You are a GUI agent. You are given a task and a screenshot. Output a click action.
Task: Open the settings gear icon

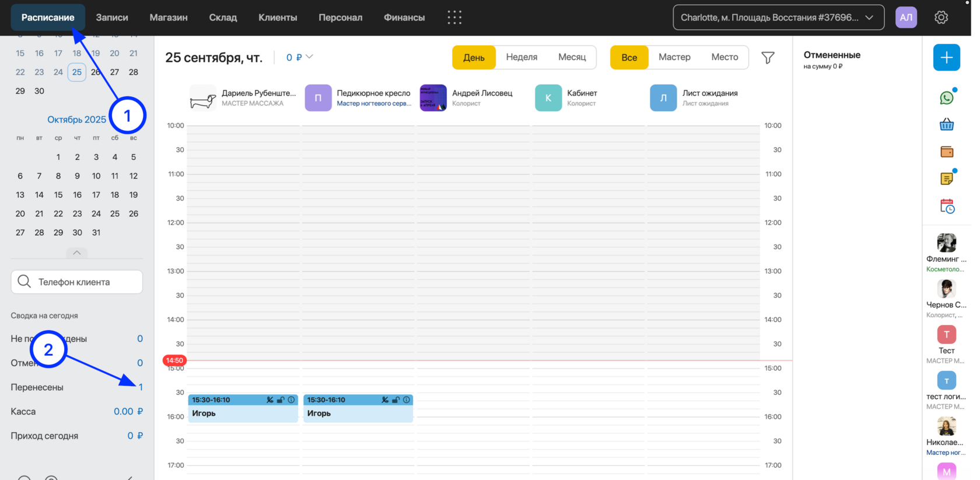[x=941, y=17]
